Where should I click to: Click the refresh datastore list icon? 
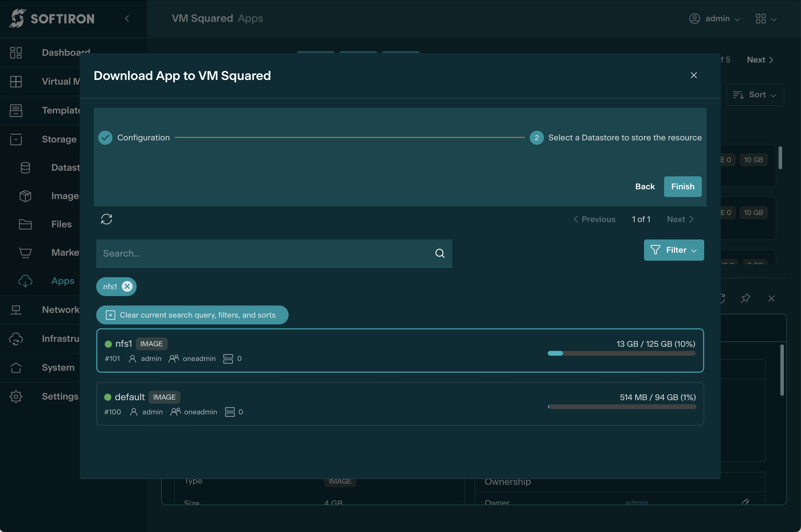pos(106,219)
